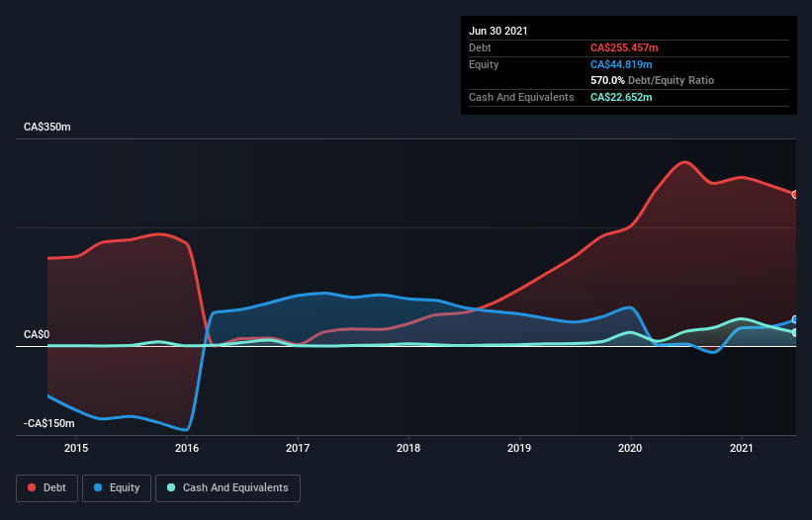Viewport: 812px width, 520px height.
Task: Select the 2018 x-axis label
Action: [408, 448]
